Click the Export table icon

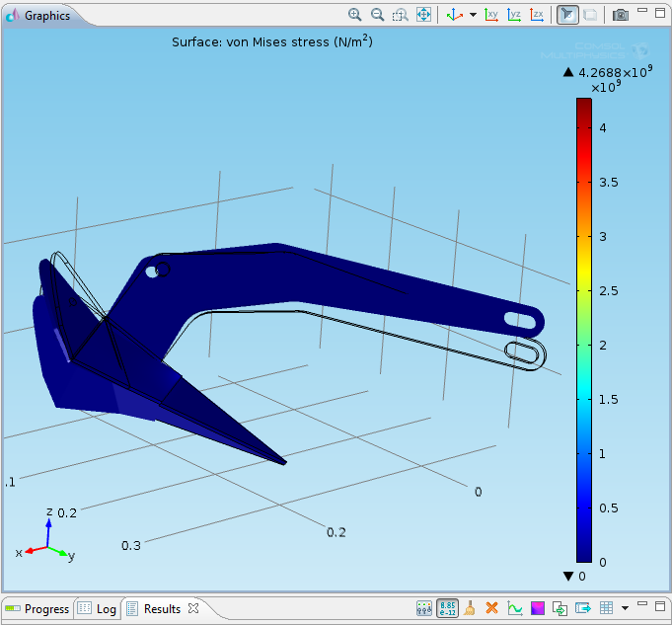click(583, 608)
